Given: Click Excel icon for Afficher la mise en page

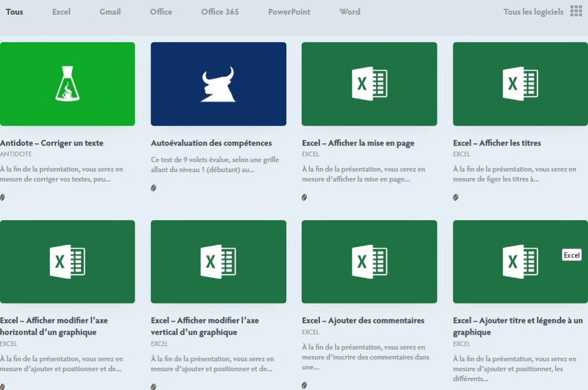Looking at the screenshot, I should click(369, 84).
